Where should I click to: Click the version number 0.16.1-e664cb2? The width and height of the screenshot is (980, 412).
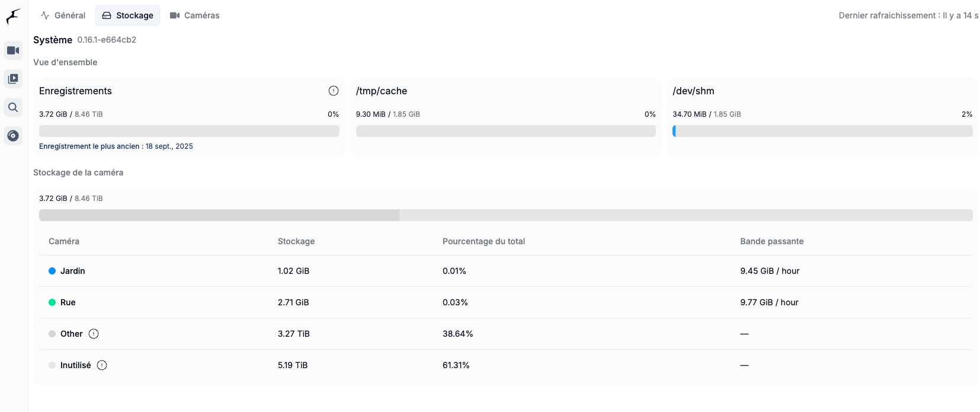[107, 40]
